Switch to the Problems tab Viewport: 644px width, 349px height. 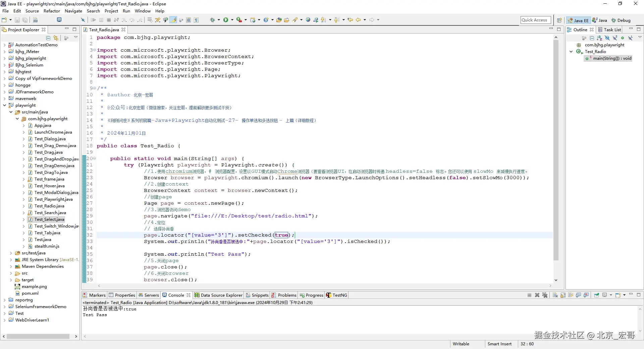click(x=284, y=295)
